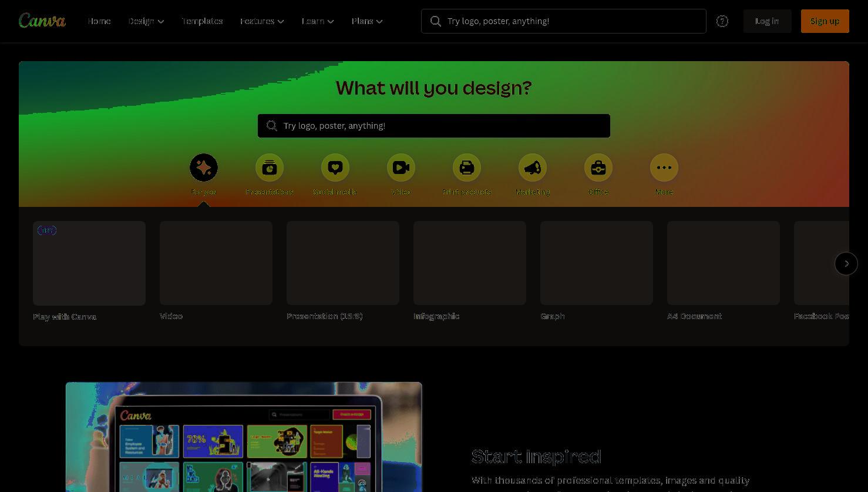The image size is (868, 492).
Task: Click the 'What will you design?' heading
Action: pyautogui.click(x=433, y=88)
